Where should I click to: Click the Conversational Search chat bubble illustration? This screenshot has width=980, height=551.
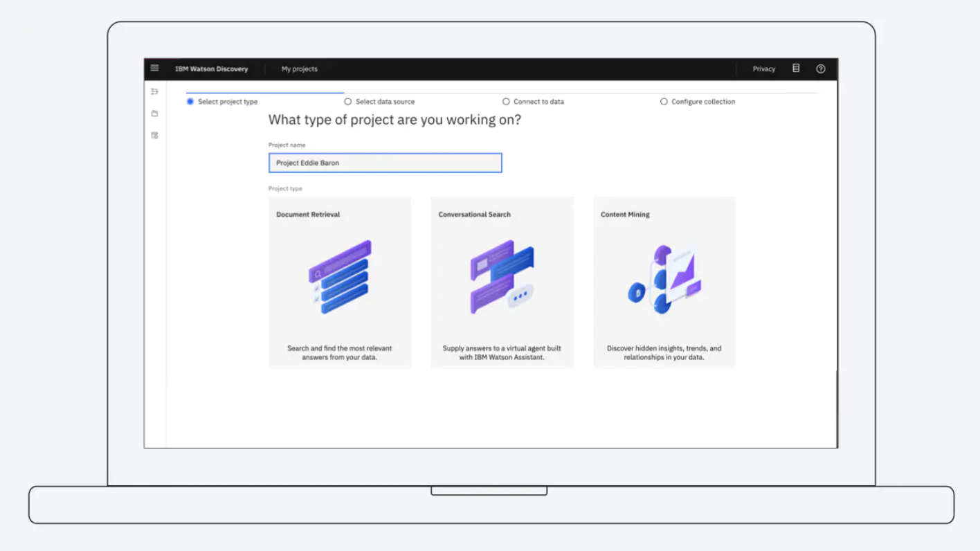coord(502,277)
